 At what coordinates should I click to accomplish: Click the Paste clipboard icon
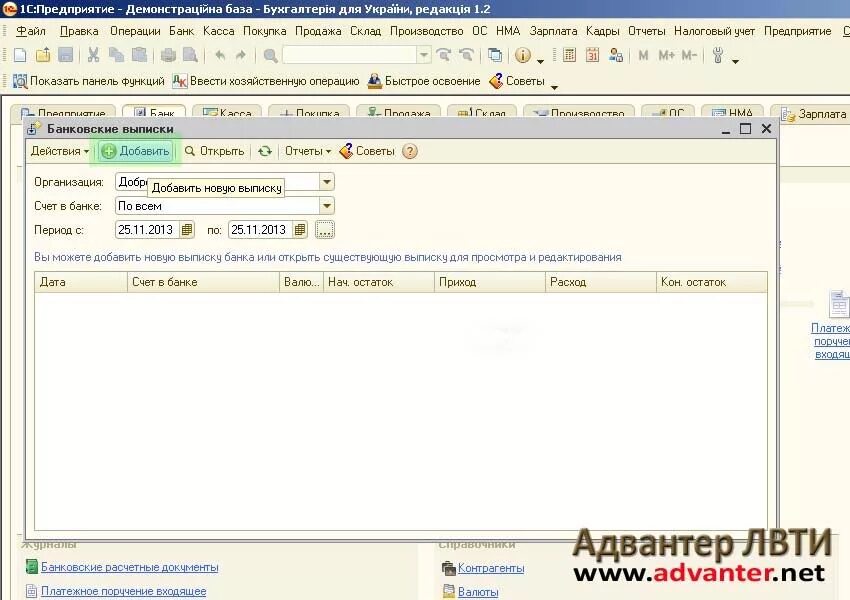139,55
